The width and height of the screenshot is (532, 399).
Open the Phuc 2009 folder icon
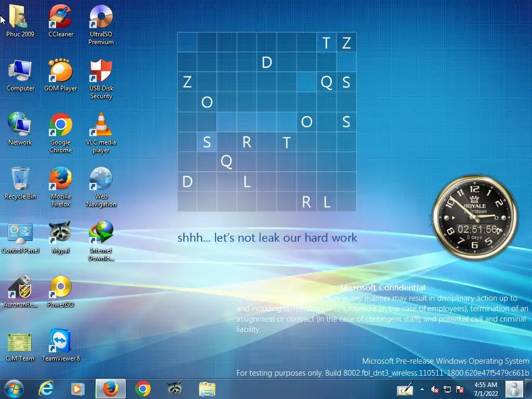[20, 20]
